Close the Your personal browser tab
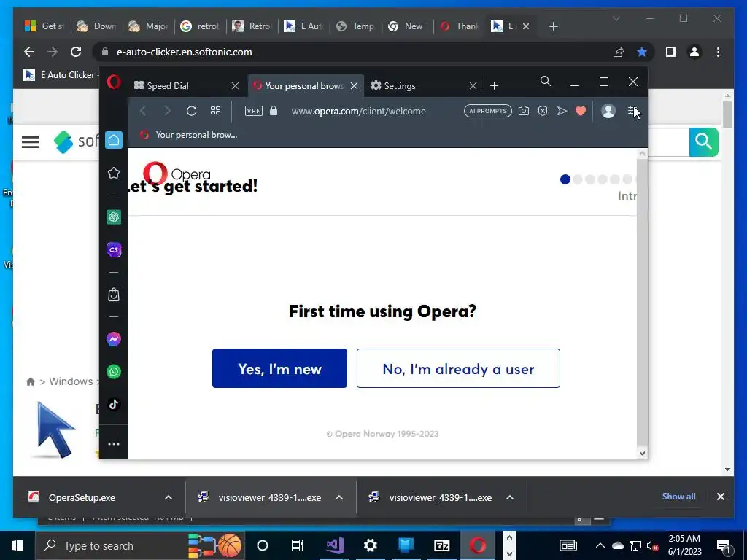 pyautogui.click(x=354, y=86)
